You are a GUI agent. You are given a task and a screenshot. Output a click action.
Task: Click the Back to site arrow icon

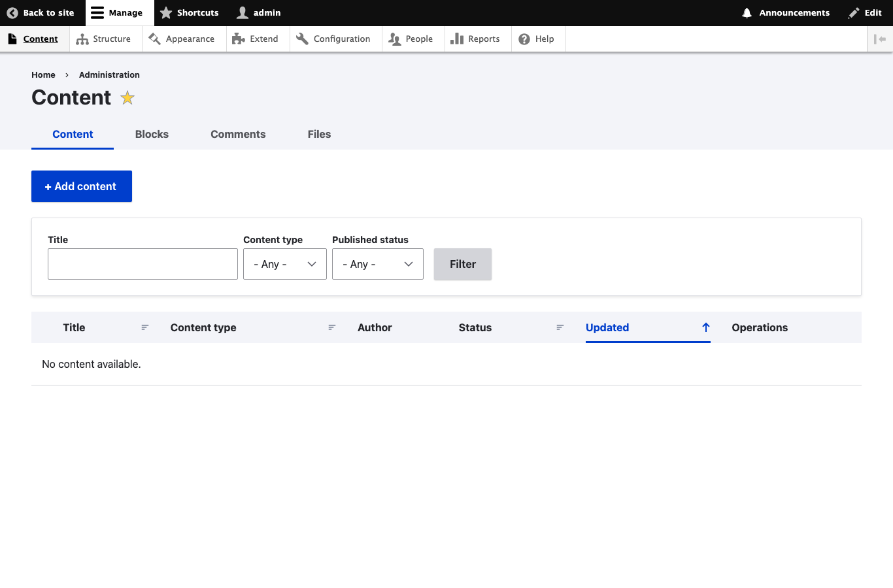(12, 13)
